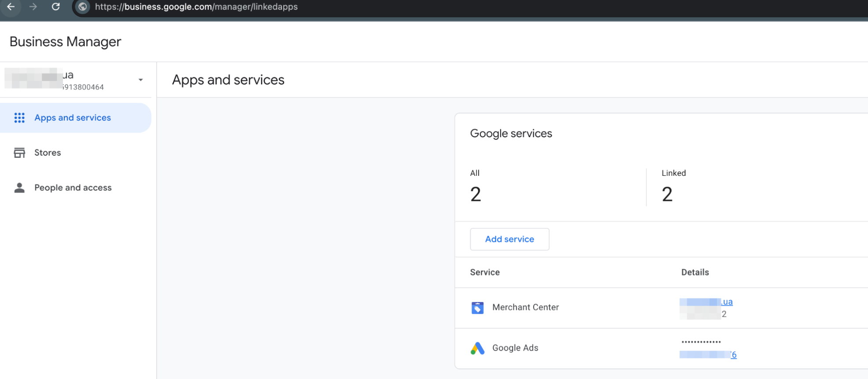Screen dimensions: 868x379
Task: Expand the business account dropdown arrow
Action: (x=141, y=80)
